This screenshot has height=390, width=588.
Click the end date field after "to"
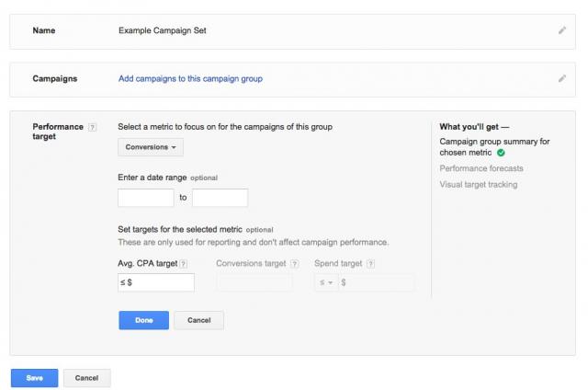220,198
